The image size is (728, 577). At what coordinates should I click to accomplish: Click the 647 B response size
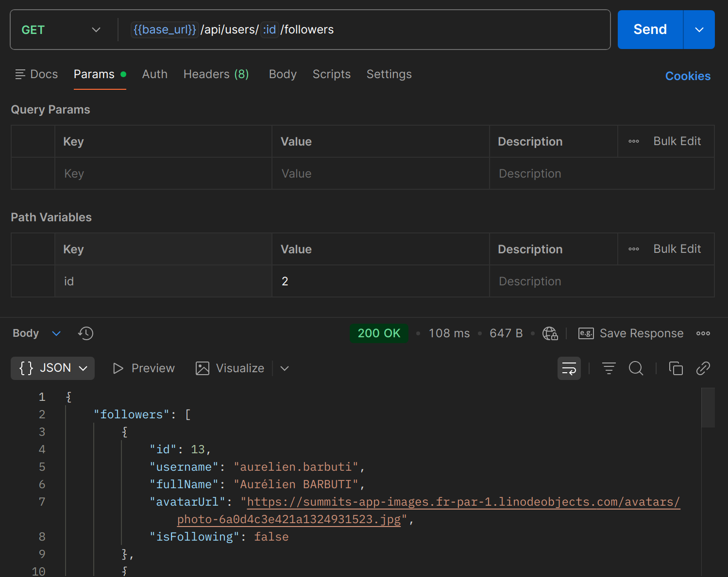point(506,333)
